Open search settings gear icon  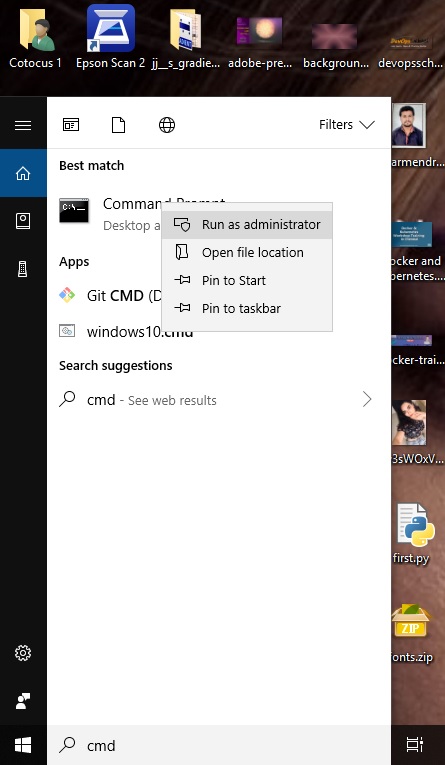(x=23, y=653)
